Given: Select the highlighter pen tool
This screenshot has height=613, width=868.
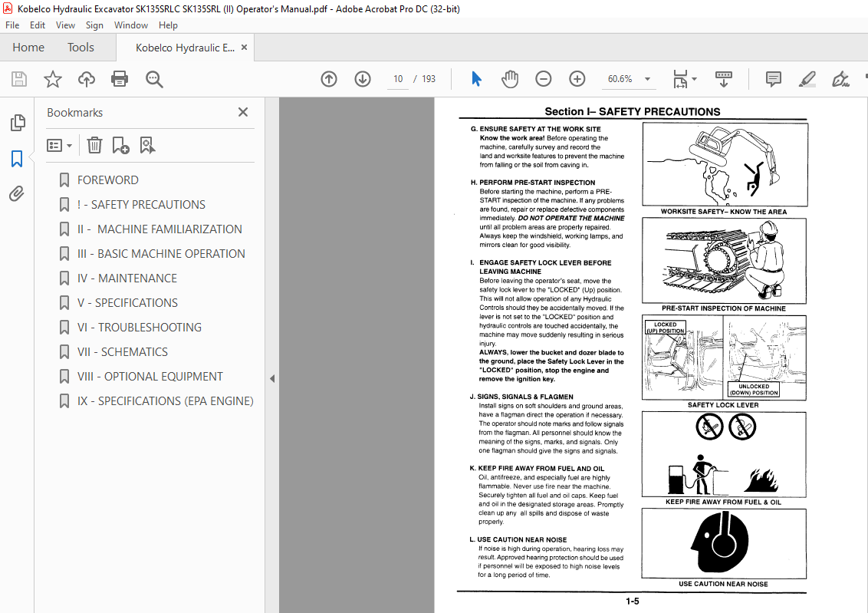Looking at the screenshot, I should pyautogui.click(x=807, y=79).
